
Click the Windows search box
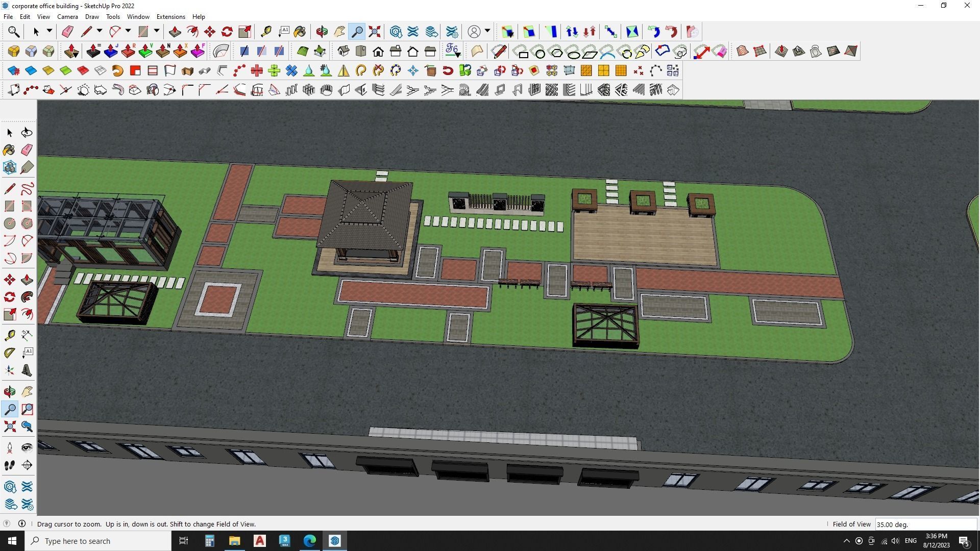[98, 541]
